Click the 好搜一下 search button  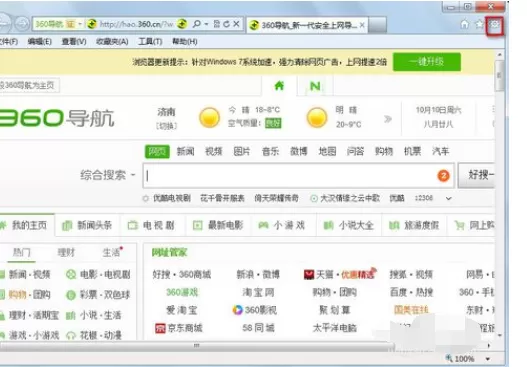pyautogui.click(x=477, y=175)
